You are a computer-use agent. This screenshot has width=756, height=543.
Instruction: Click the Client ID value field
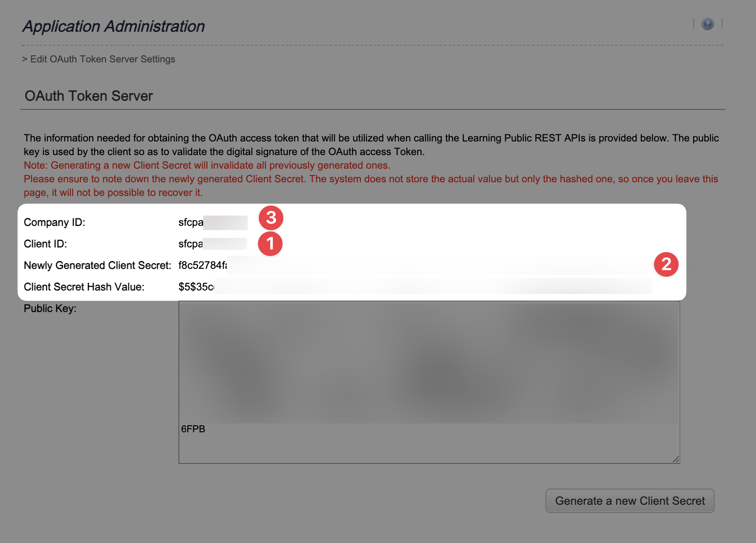212,244
